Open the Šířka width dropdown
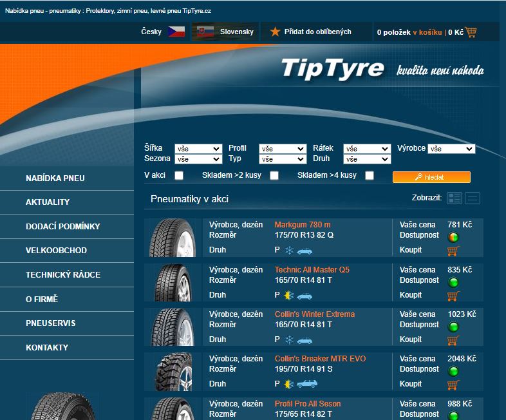 coord(198,149)
